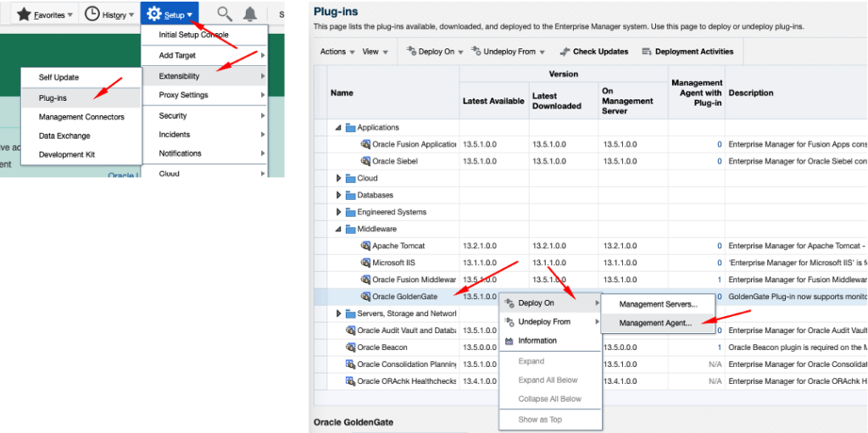Click the Oracle Beacon plug-in icon
Screen dimensions: 868x433
350,347
